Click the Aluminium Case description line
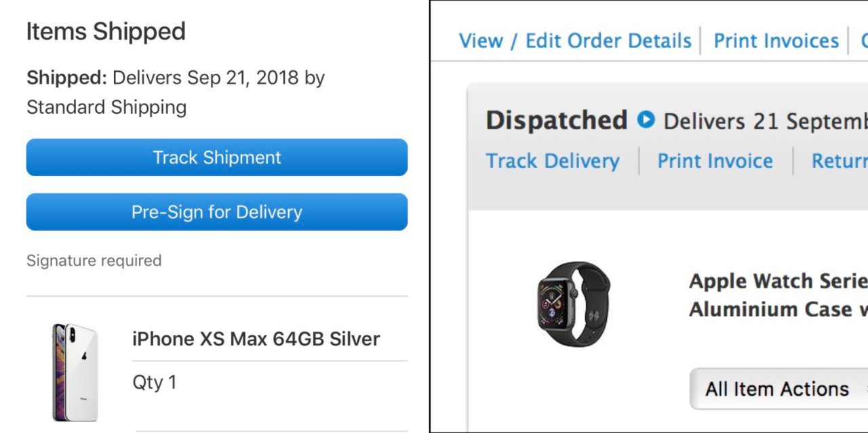 778,310
